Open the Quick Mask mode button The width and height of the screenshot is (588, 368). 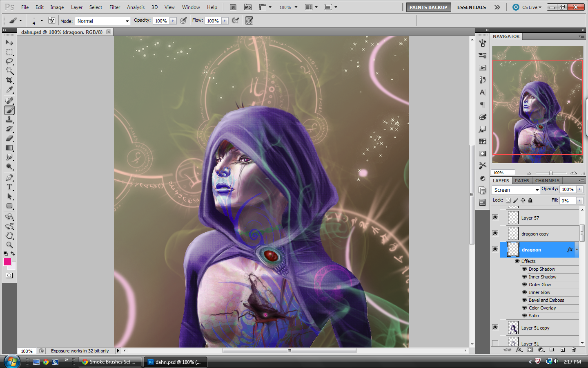coord(9,276)
